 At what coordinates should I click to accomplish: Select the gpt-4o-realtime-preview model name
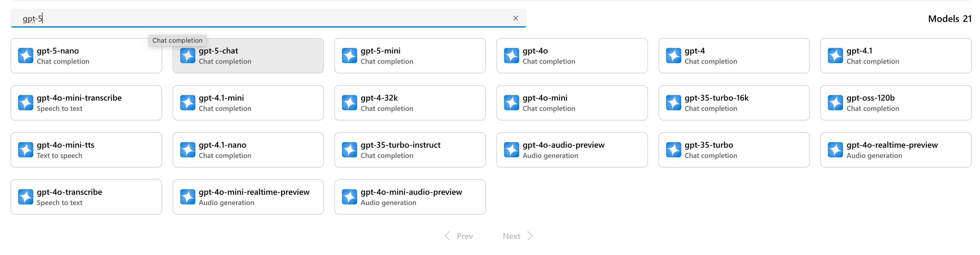coord(892,145)
